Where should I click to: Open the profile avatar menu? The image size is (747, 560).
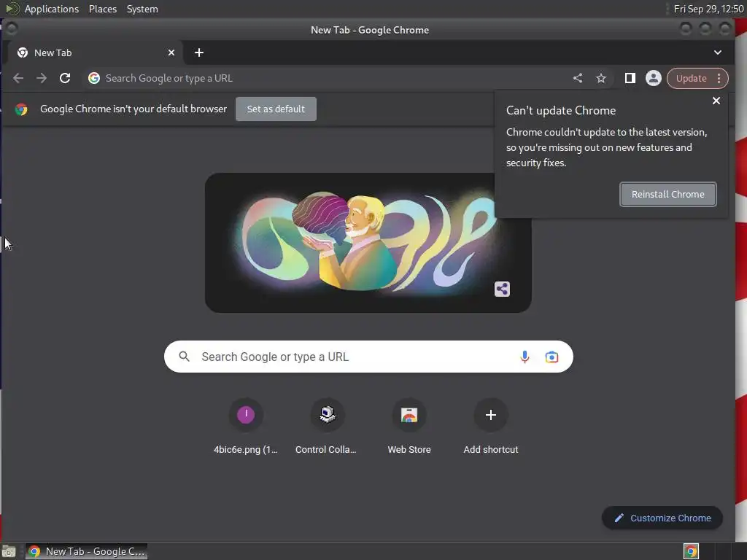pyautogui.click(x=653, y=78)
